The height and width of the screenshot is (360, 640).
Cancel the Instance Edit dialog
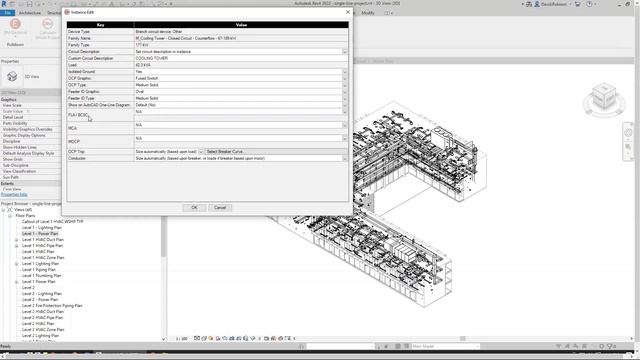pos(220,208)
